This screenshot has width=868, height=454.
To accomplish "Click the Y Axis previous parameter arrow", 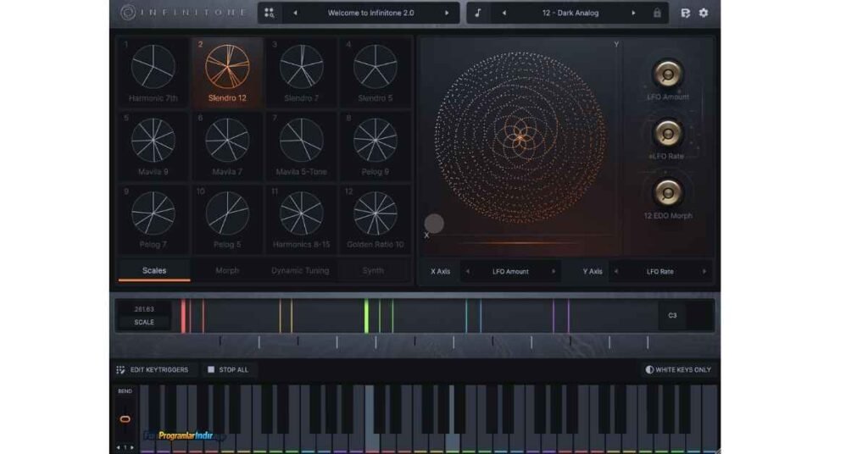I will (x=616, y=272).
